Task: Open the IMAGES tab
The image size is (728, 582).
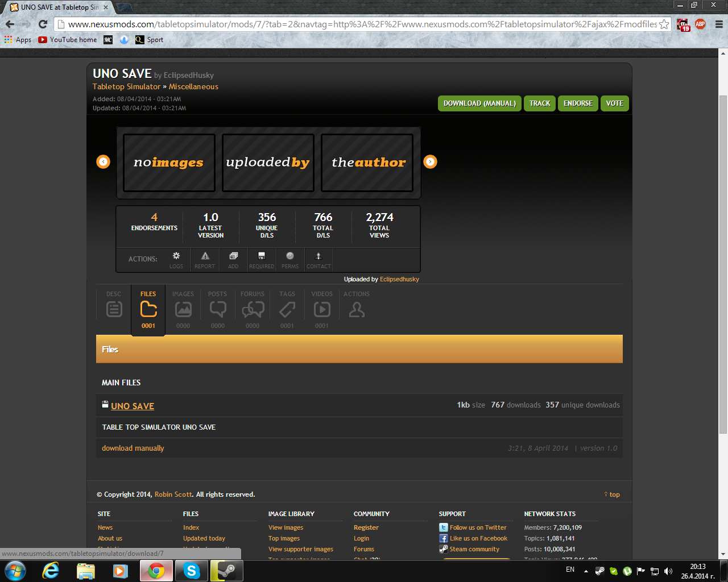Action: pyautogui.click(x=183, y=310)
